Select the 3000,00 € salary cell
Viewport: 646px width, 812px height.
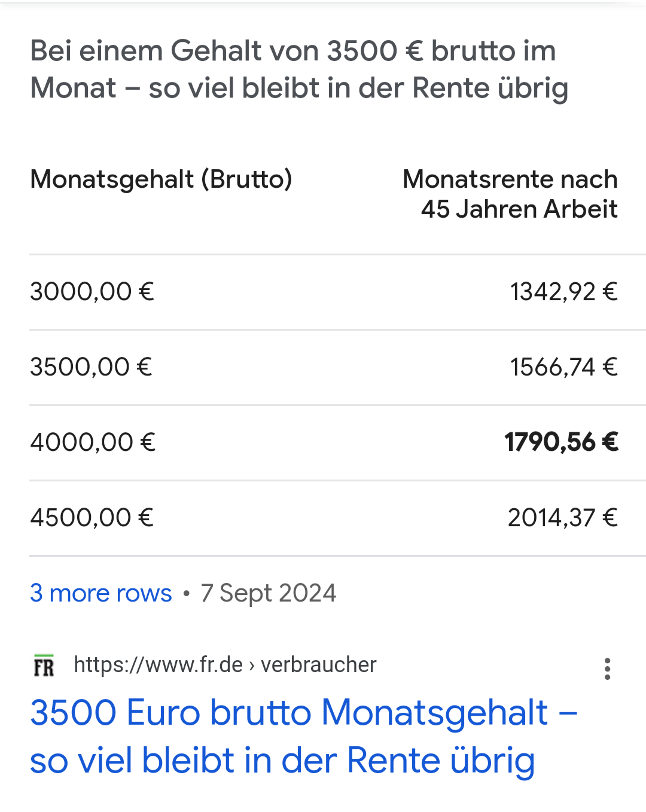pos(92,291)
